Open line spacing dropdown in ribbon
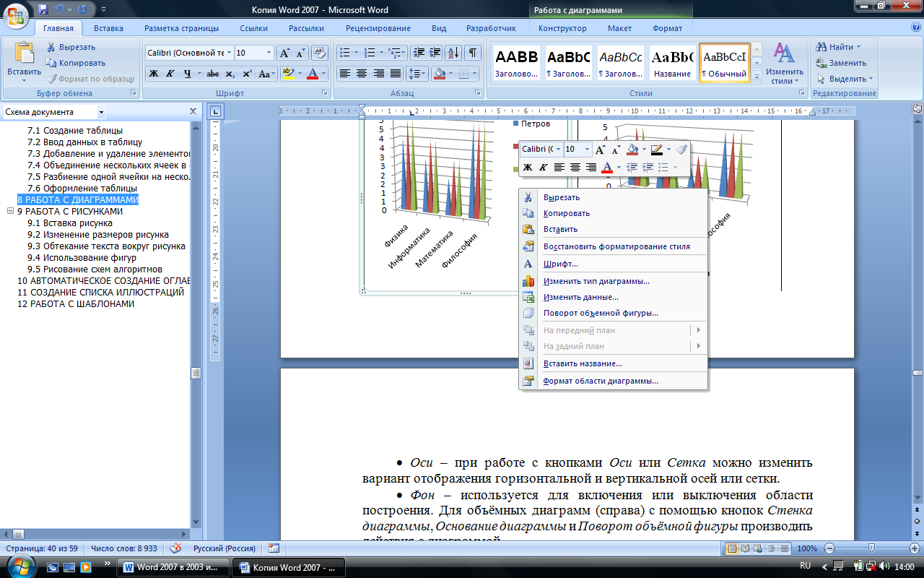 (424, 74)
